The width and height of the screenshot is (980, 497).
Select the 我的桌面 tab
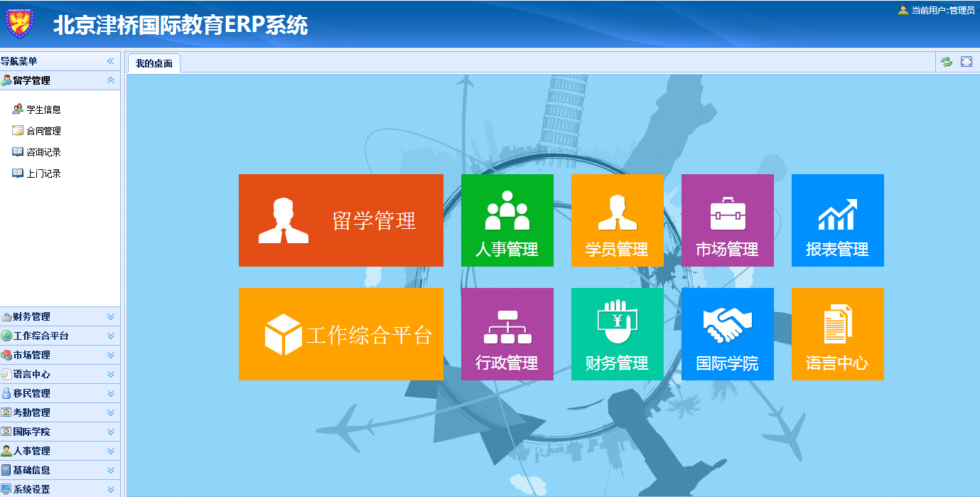point(154,64)
